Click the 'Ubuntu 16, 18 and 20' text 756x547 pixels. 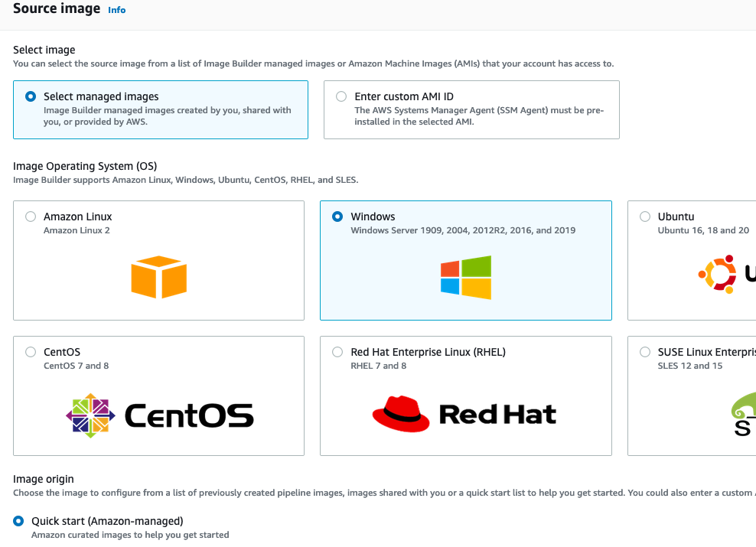[x=703, y=230]
